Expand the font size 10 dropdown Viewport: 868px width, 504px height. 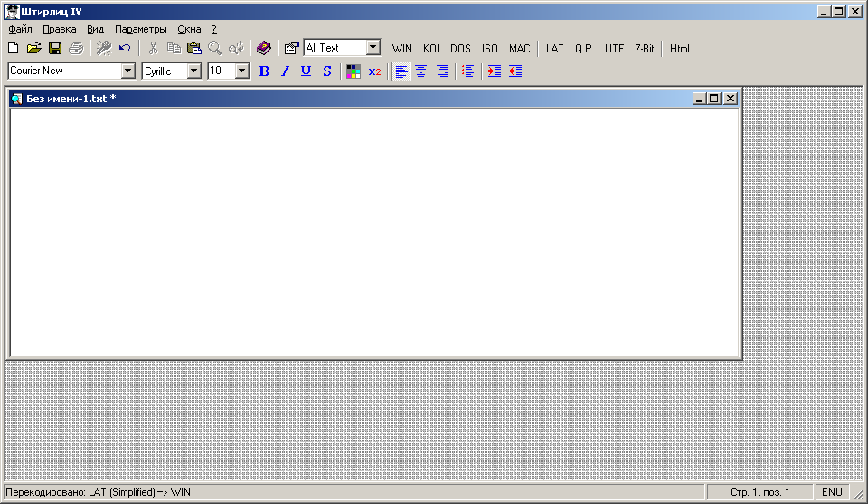click(242, 71)
